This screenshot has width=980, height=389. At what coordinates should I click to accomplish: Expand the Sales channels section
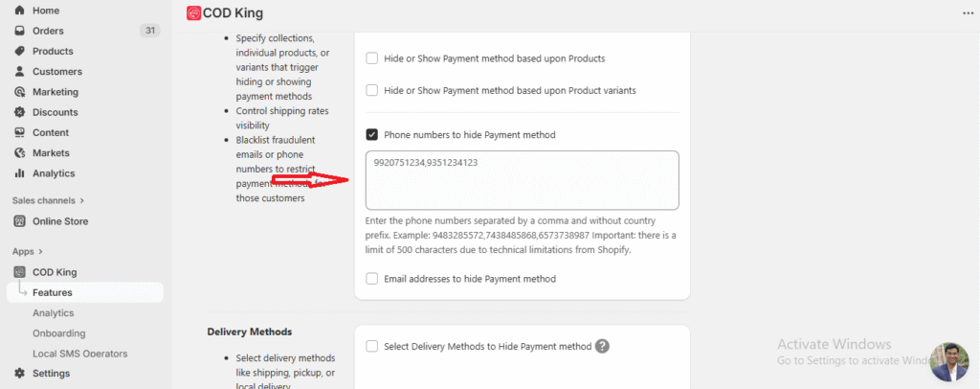pos(82,200)
